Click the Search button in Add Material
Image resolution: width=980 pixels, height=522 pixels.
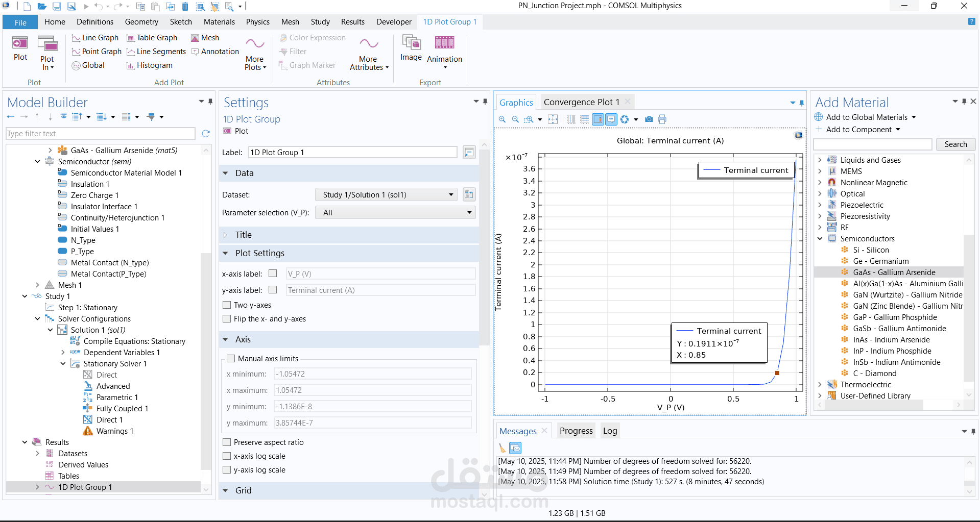click(955, 144)
